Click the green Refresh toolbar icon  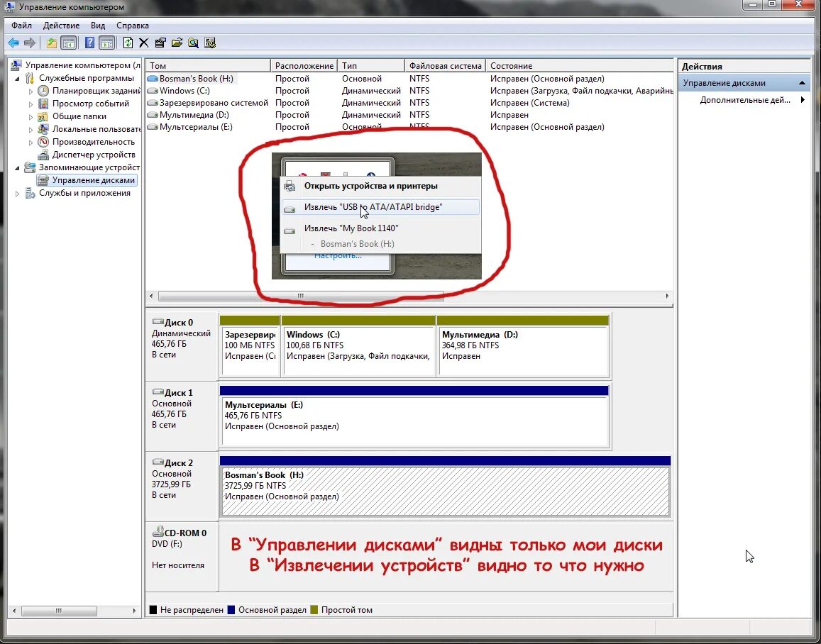(128, 43)
